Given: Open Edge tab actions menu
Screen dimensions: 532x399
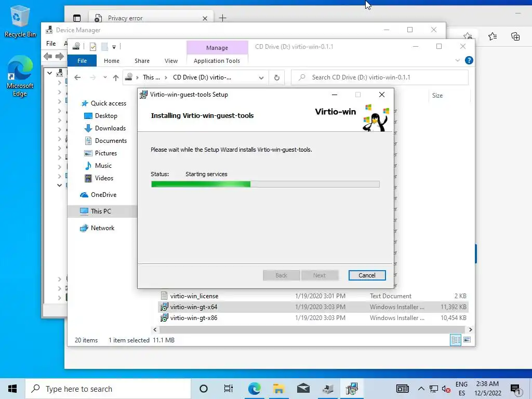Looking at the screenshot, I should 77,18.
